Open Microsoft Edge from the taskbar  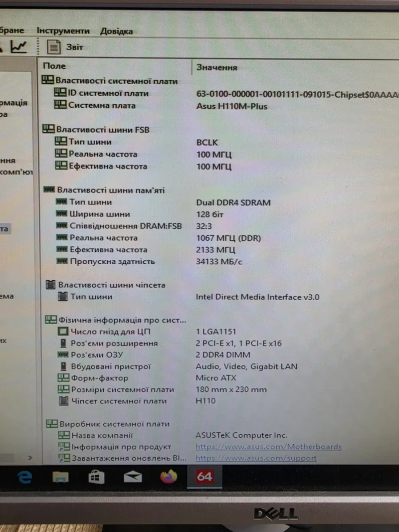click(25, 477)
